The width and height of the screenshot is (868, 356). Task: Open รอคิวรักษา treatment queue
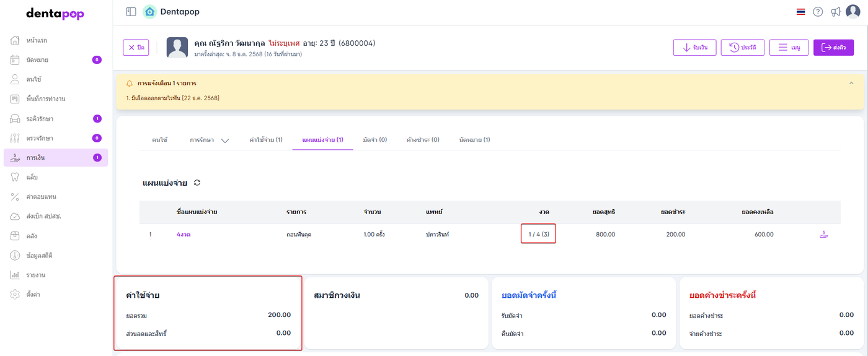click(56, 118)
